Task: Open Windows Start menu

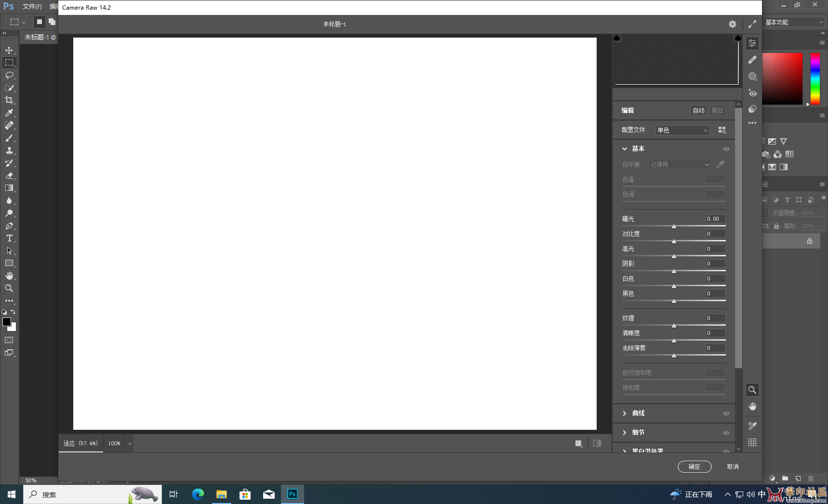Action: pyautogui.click(x=12, y=494)
